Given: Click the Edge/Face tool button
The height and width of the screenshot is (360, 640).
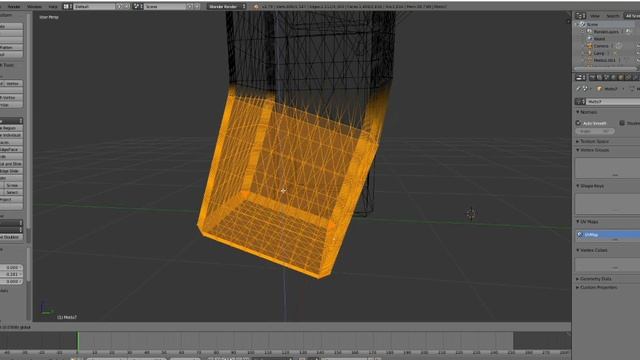Looking at the screenshot, I should 11,149.
